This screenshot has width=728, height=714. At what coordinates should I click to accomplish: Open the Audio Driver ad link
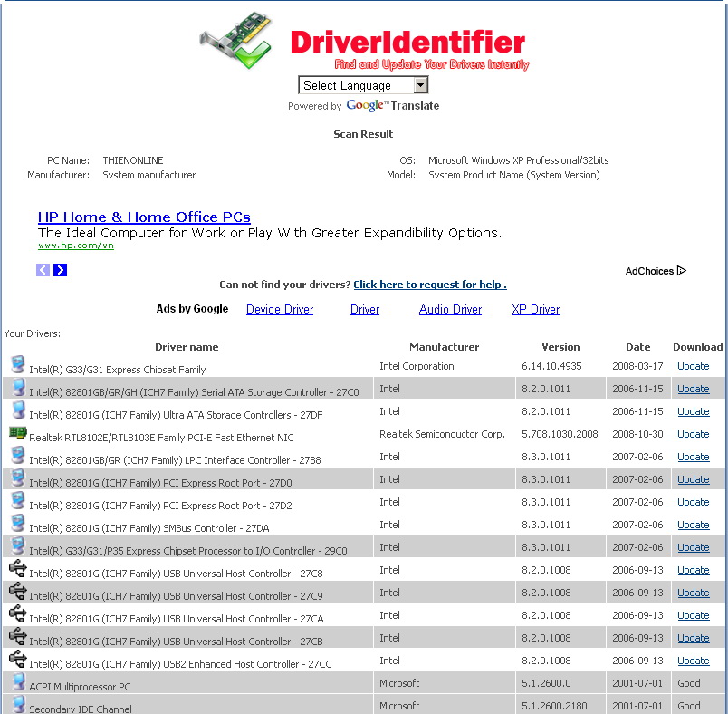pos(450,309)
